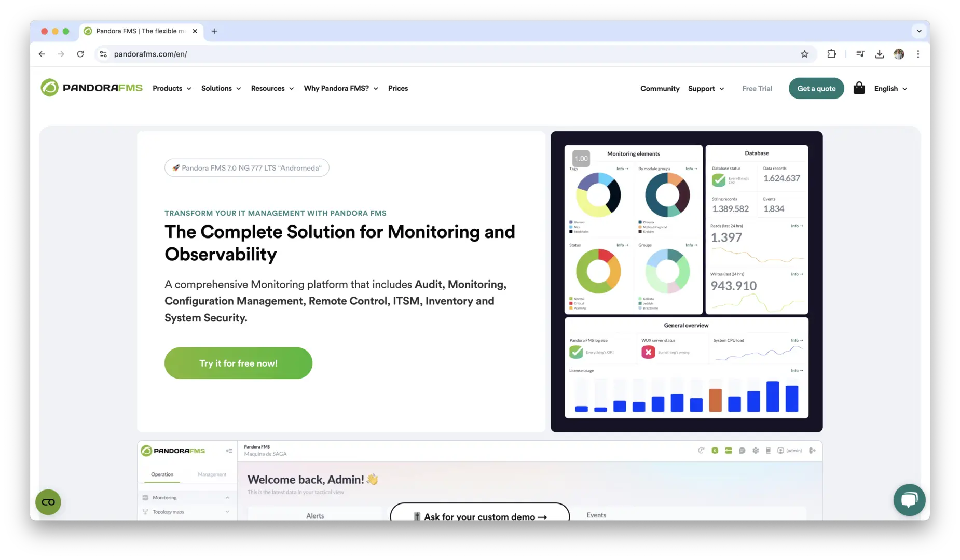Switch to the Management tab
The height and width of the screenshot is (560, 960).
(212, 474)
